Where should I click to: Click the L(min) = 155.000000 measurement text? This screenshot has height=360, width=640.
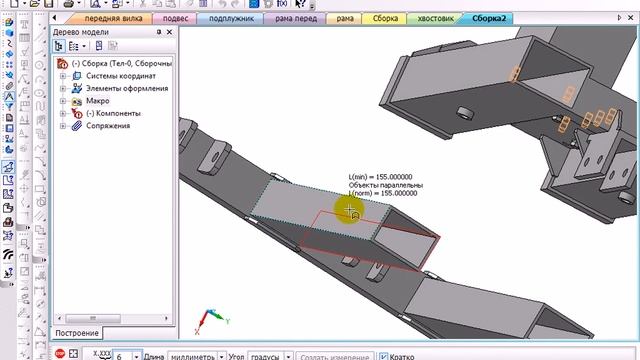point(380,177)
